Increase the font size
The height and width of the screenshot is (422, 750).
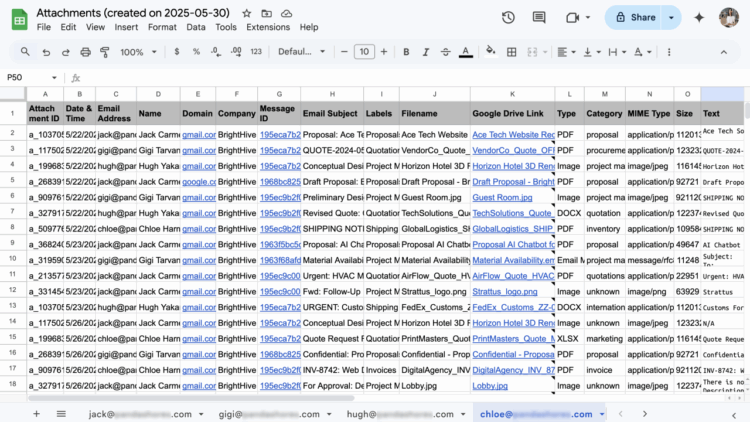pos(384,52)
